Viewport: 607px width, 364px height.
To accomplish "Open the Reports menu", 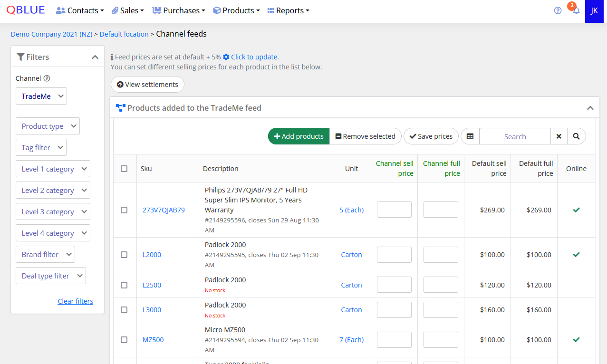I will pos(288,10).
